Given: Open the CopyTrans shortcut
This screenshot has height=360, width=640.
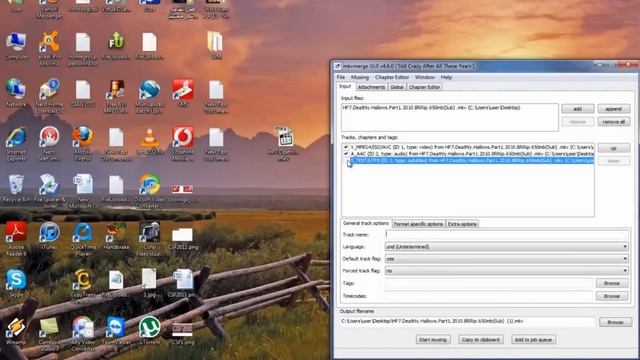Looking at the screenshot, I should coord(83,286).
